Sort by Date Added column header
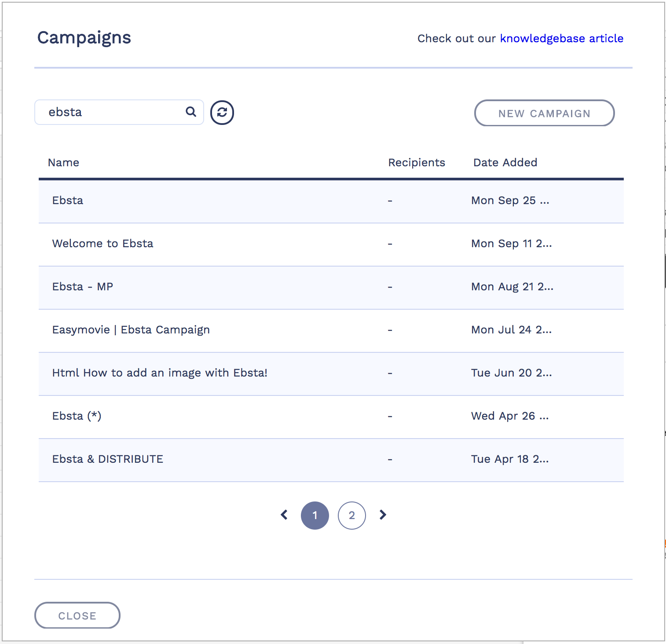 [505, 163]
